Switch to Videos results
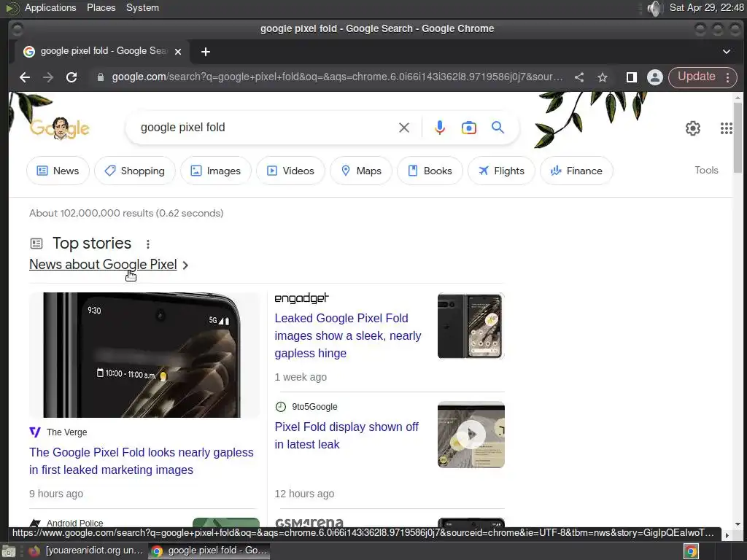 coord(290,171)
